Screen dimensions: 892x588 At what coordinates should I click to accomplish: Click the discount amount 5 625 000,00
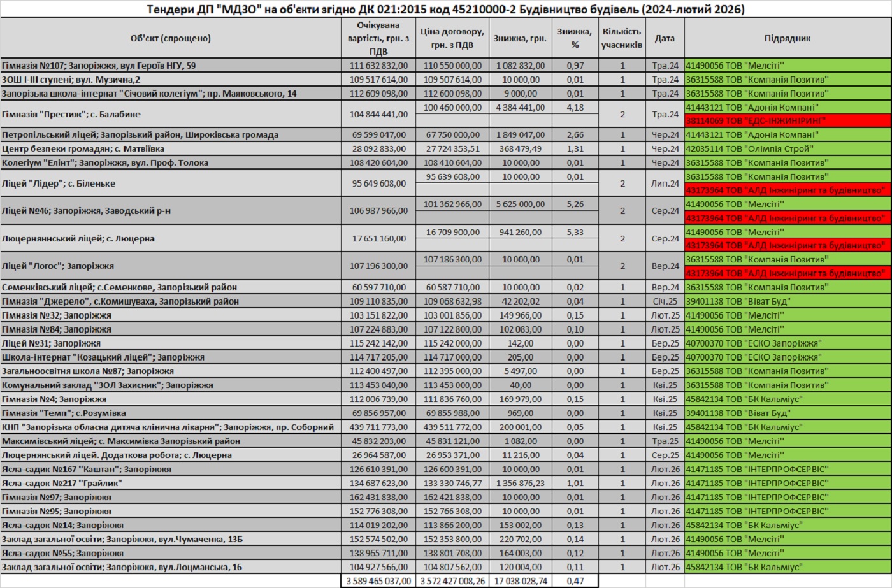pyautogui.click(x=520, y=204)
